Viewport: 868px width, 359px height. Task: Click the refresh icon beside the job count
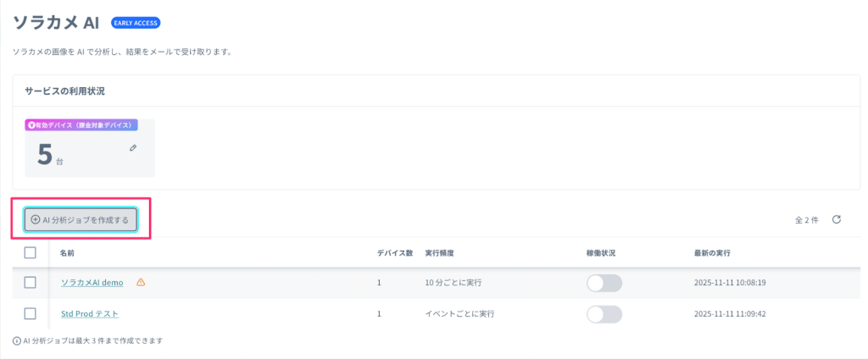tap(837, 219)
